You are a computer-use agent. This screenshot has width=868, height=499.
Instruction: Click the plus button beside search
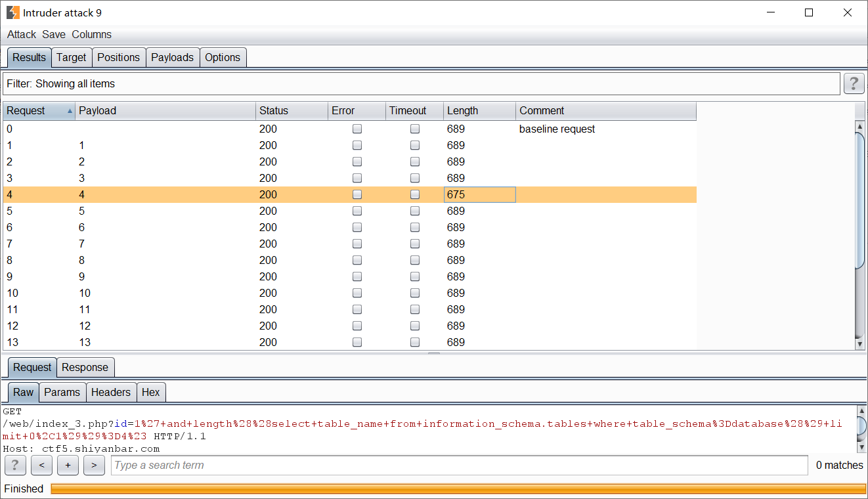click(x=68, y=466)
